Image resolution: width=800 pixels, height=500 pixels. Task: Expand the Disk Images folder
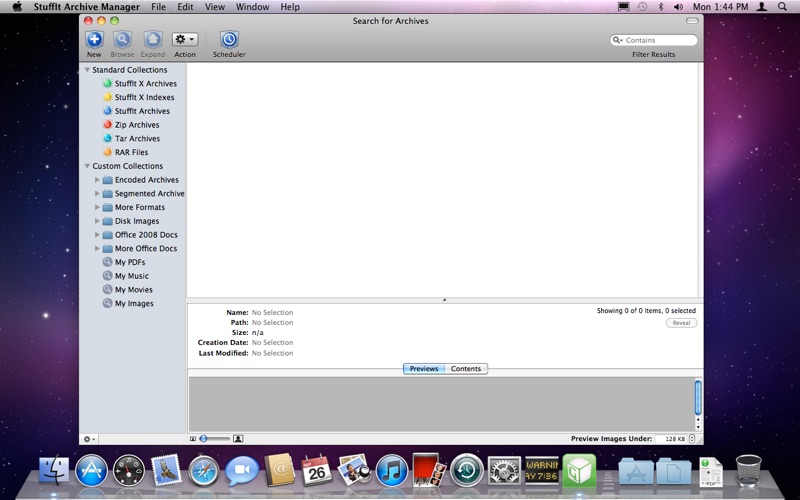tap(97, 221)
